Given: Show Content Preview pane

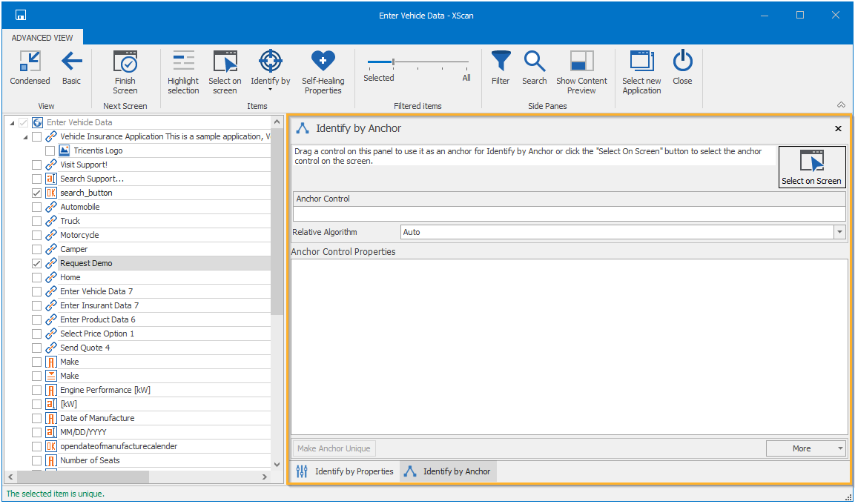Looking at the screenshot, I should pos(581,72).
